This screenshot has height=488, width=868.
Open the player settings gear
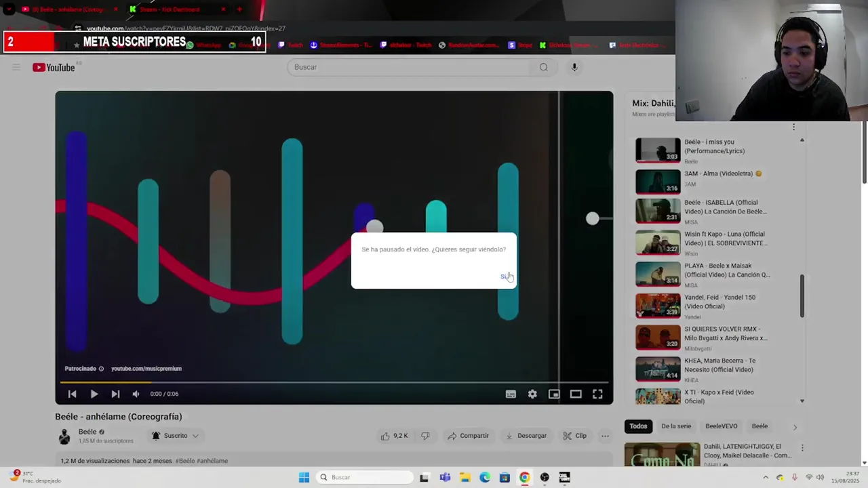click(x=532, y=394)
